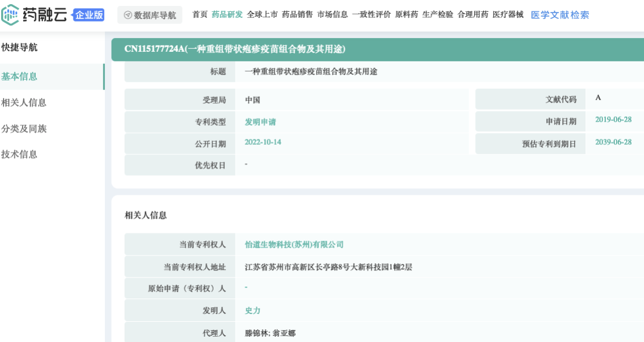Click the 药融云 logo icon
The width and height of the screenshot is (644, 342).
click(10, 15)
